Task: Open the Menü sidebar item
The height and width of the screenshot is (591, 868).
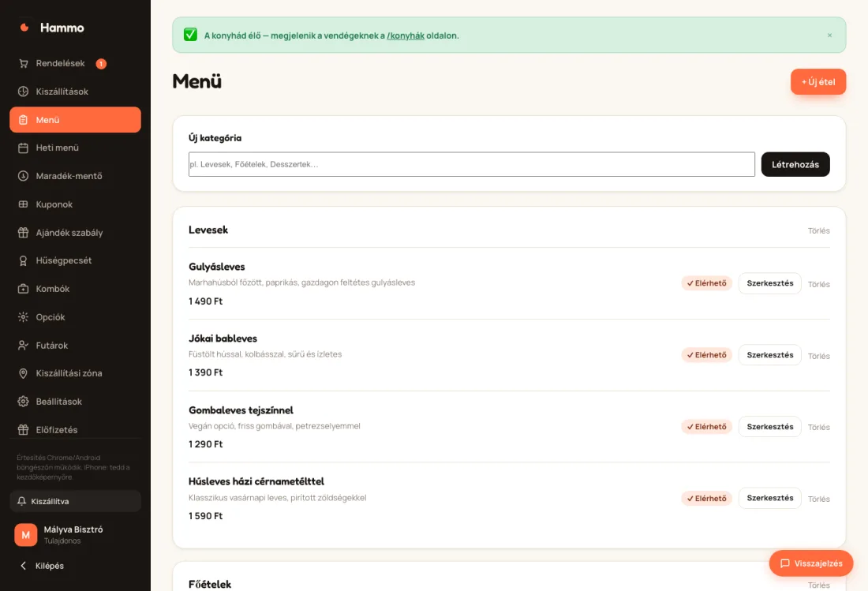Action: tap(75, 119)
